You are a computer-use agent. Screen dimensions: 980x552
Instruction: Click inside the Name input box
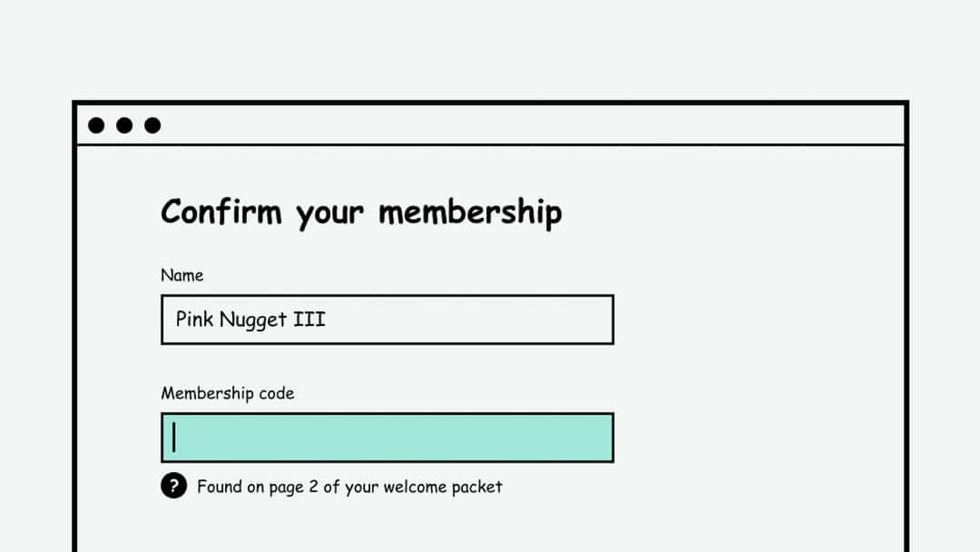pyautogui.click(x=387, y=320)
